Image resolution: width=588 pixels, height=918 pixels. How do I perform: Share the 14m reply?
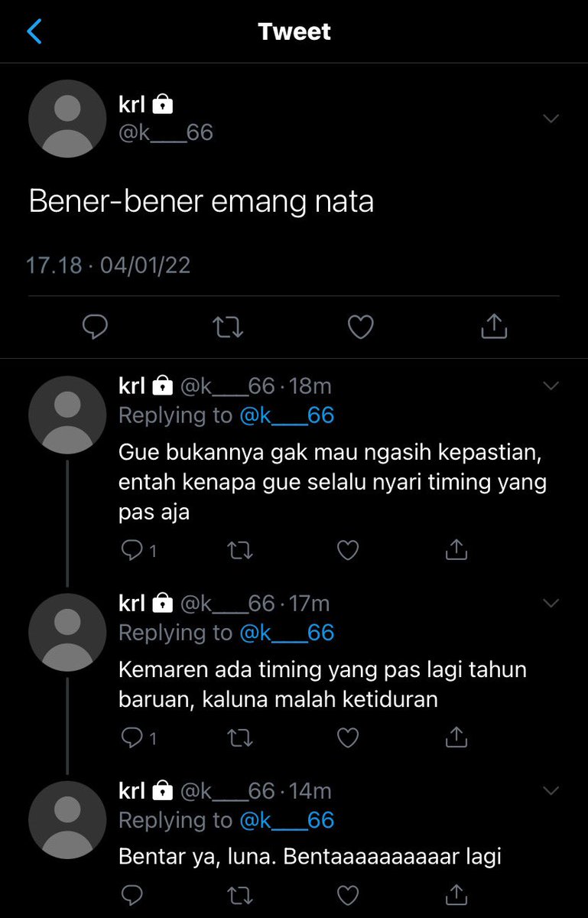[x=456, y=893]
